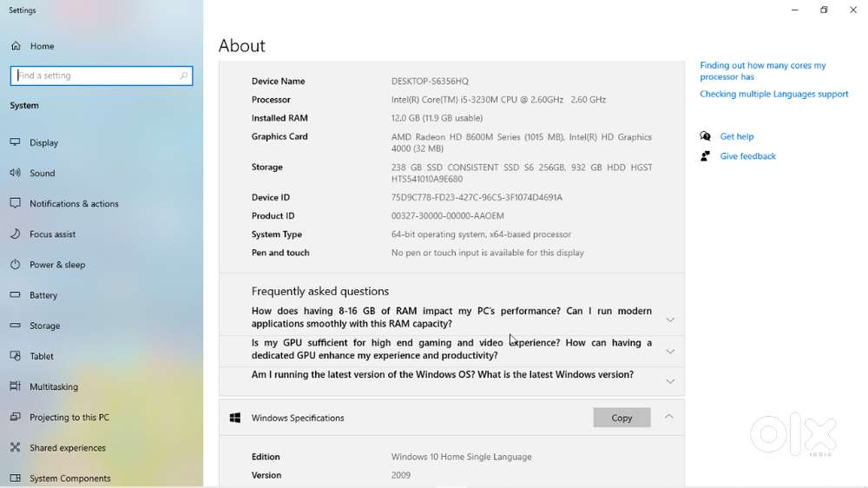Click the System Components icon
This screenshot has height=488, width=868.
click(16, 478)
